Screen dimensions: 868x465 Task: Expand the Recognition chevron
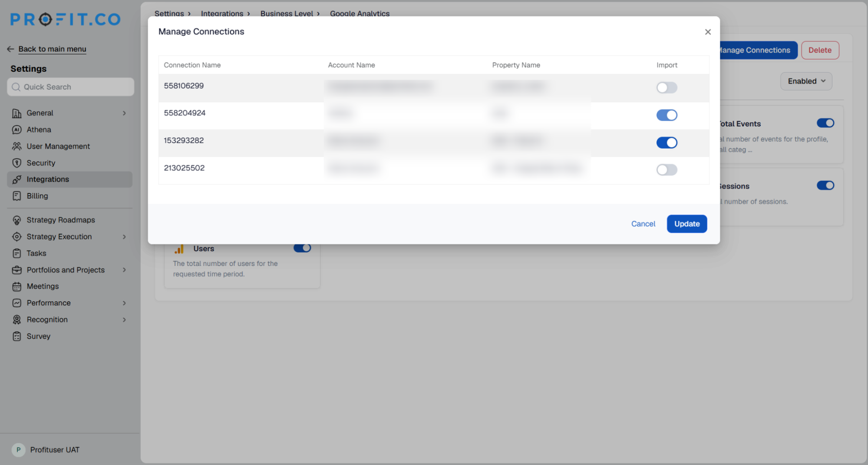124,319
